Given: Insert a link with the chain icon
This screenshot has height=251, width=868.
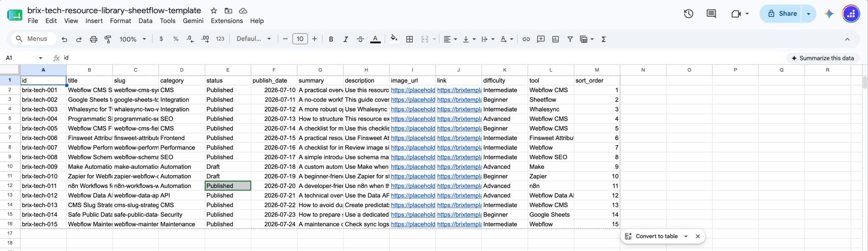Looking at the screenshot, I should 526,39.
